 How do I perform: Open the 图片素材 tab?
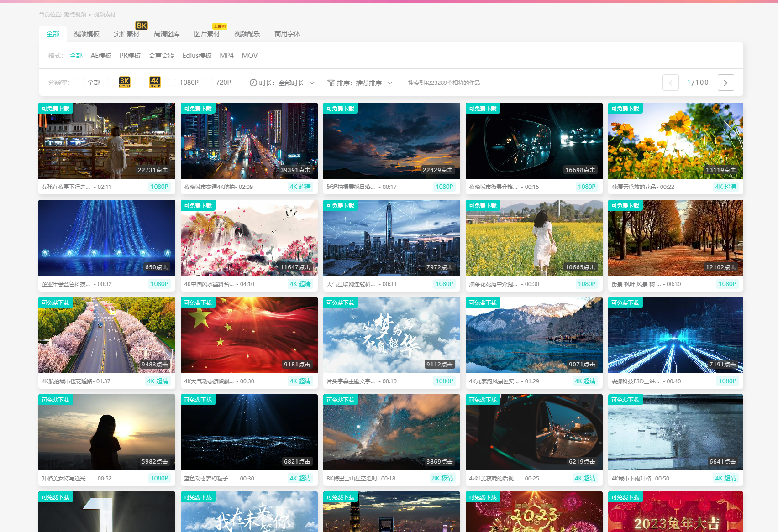pos(207,34)
